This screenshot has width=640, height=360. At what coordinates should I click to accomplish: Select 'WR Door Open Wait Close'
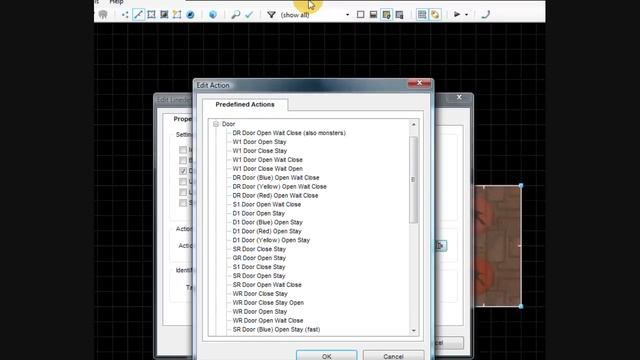[x=268, y=321]
